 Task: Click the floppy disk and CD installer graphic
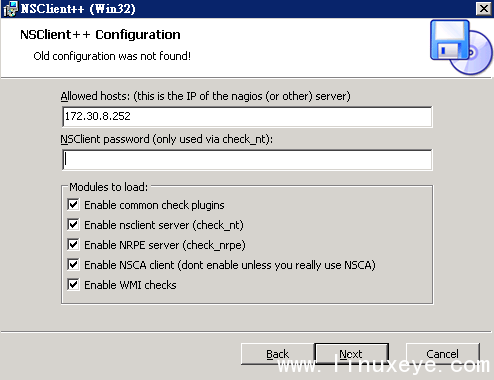(x=460, y=47)
